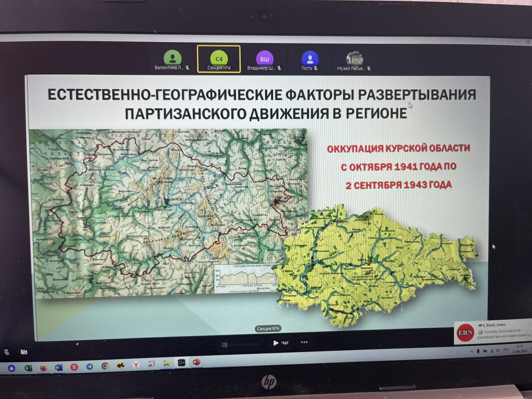
Task: Select the Гость participant avatar
Action: click(310, 58)
